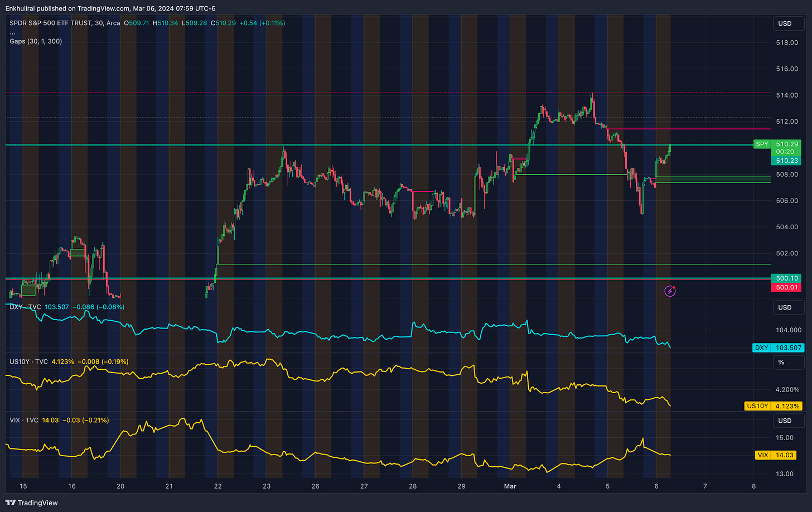Click the 508.00 price scale label
Screen dimensions: 812x512
tap(787, 175)
